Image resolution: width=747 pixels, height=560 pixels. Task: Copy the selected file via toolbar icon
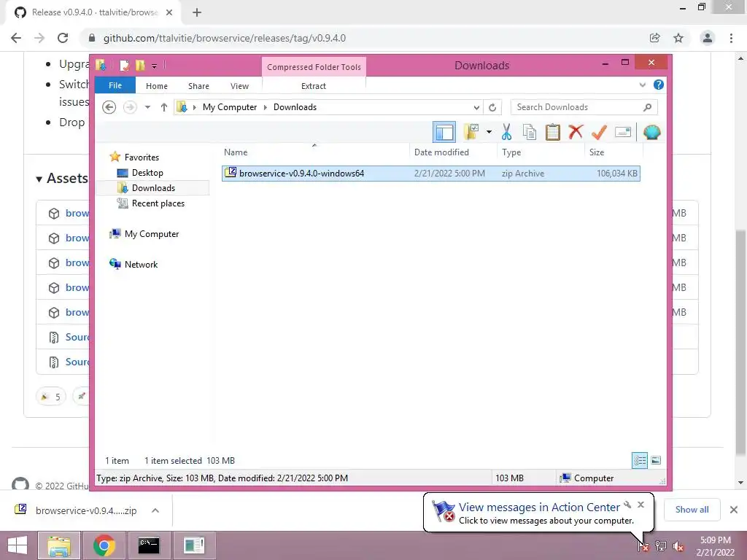pyautogui.click(x=530, y=132)
